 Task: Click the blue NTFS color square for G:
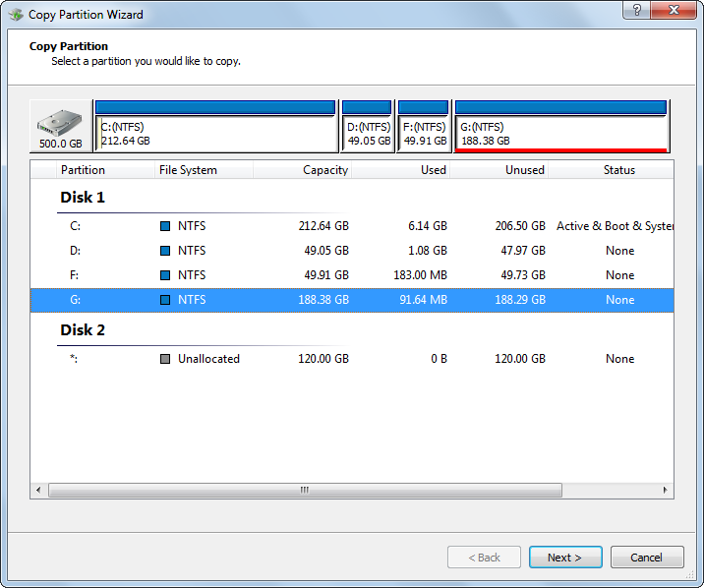pyautogui.click(x=165, y=300)
